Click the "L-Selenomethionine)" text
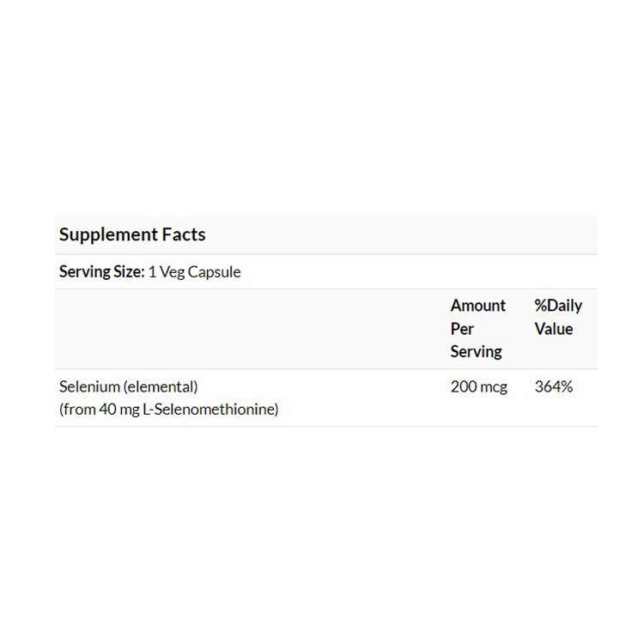The width and height of the screenshot is (644, 644). click(x=211, y=410)
